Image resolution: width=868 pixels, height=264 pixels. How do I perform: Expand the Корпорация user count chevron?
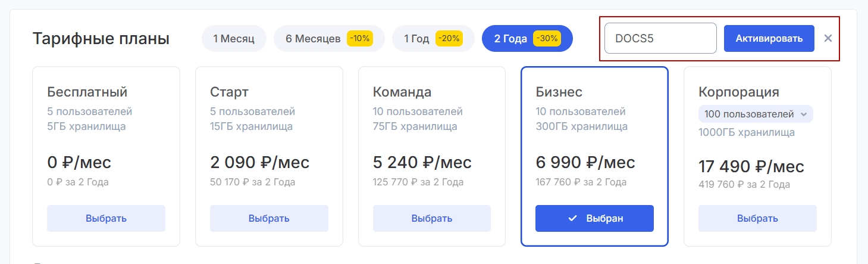point(804,114)
